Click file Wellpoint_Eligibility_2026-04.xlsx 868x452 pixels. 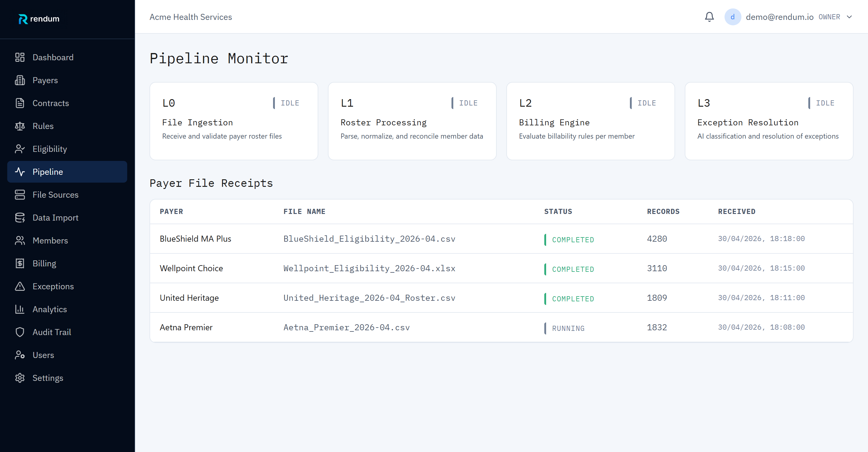click(369, 268)
